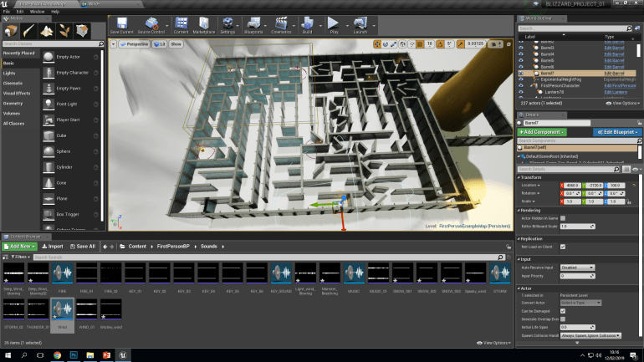Viewport: 644px width, 362px height.
Task: Click Edit Blueprint button
Action: point(617,132)
